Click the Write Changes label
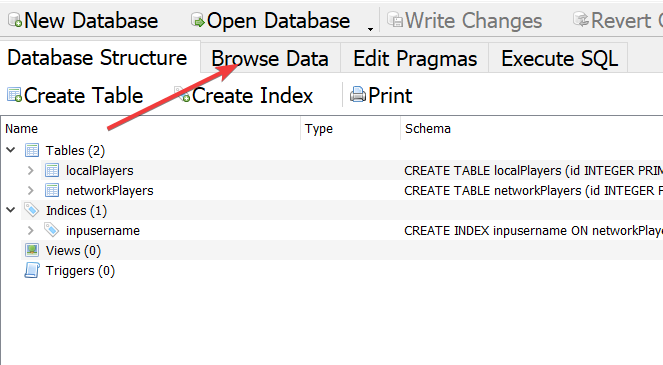The image size is (663, 365). pyautogui.click(x=473, y=21)
